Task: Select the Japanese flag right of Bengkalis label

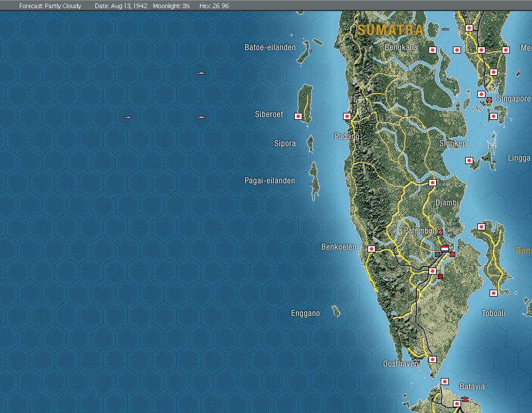Action: pos(432,50)
